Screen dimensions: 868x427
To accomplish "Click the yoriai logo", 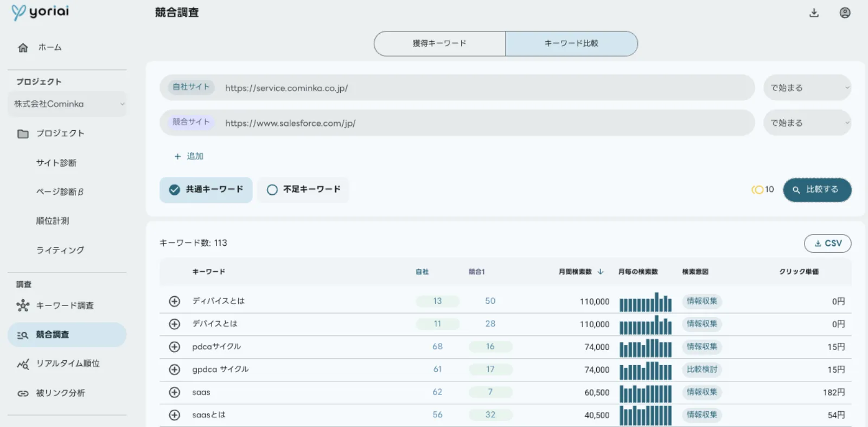I will click(40, 12).
